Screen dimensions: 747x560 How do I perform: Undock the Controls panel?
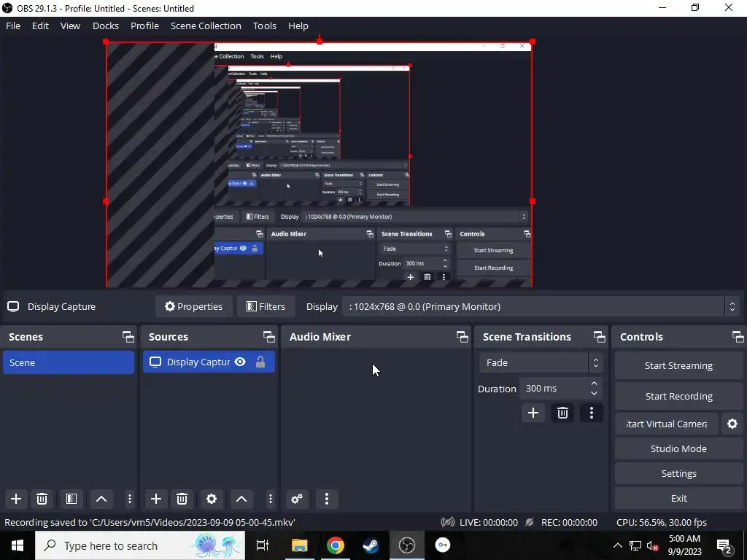coord(738,337)
